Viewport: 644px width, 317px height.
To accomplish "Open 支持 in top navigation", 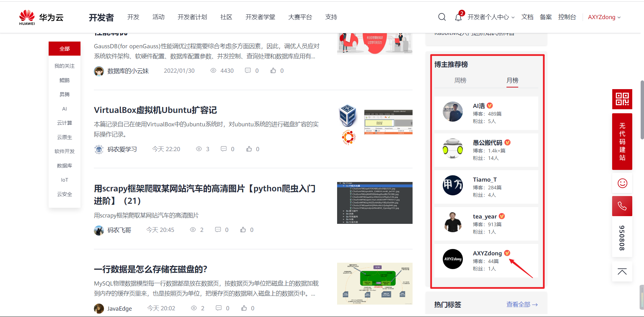I will 331,17.
